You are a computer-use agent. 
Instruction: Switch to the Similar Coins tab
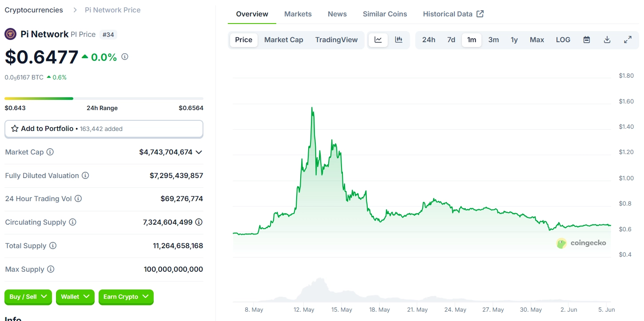[x=385, y=14]
